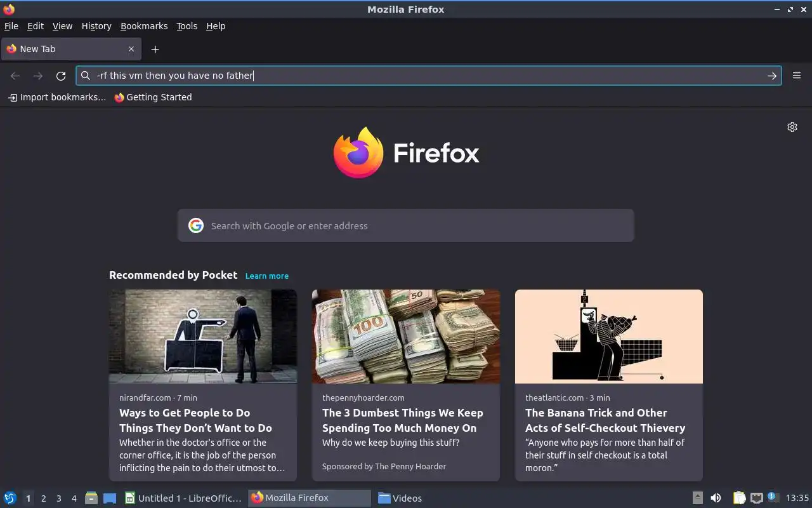The width and height of the screenshot is (812, 508).
Task: Open the File menu
Action: (11, 26)
